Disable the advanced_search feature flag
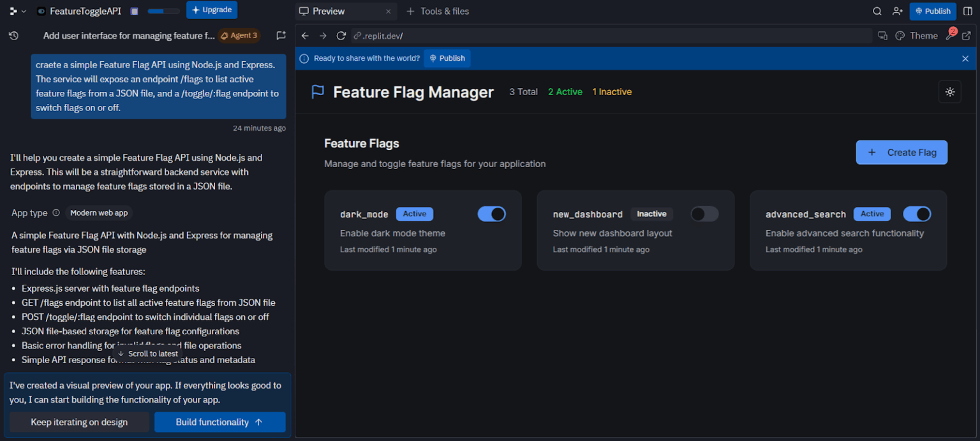 [x=917, y=214]
